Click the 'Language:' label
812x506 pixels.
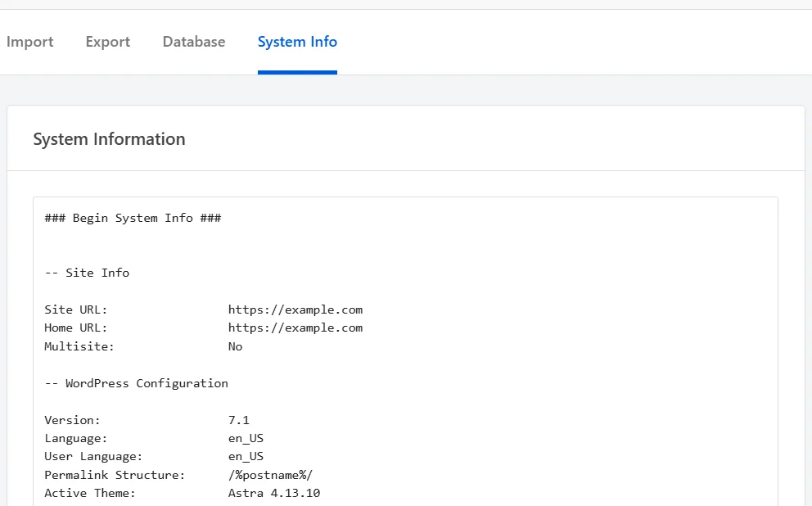75,438
